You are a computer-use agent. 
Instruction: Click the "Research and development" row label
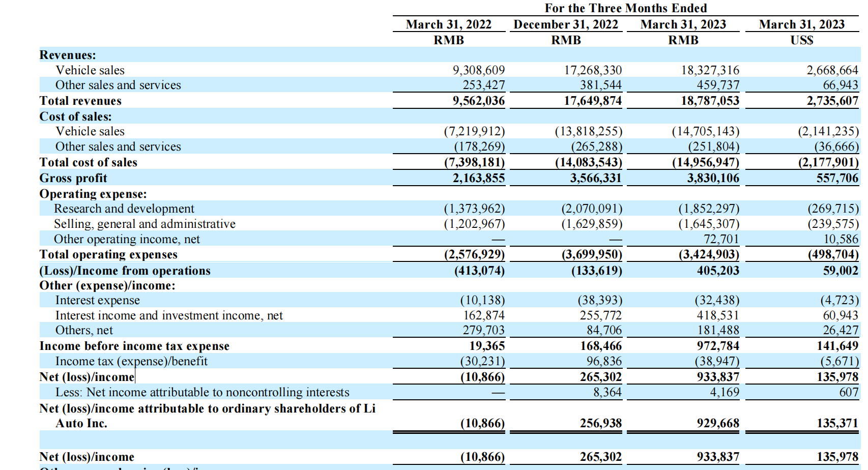pyautogui.click(x=124, y=209)
